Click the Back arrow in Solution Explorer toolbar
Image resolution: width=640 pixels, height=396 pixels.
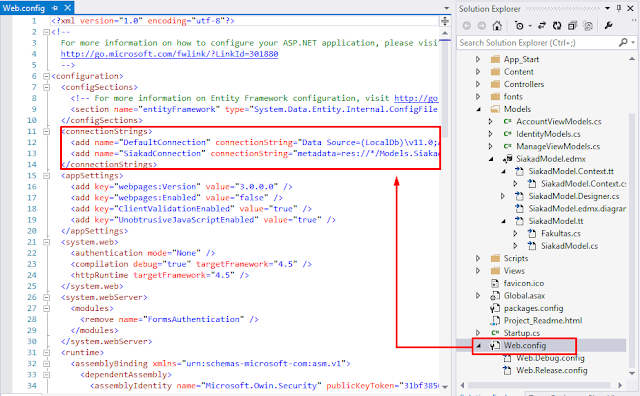pyautogui.click(x=467, y=26)
